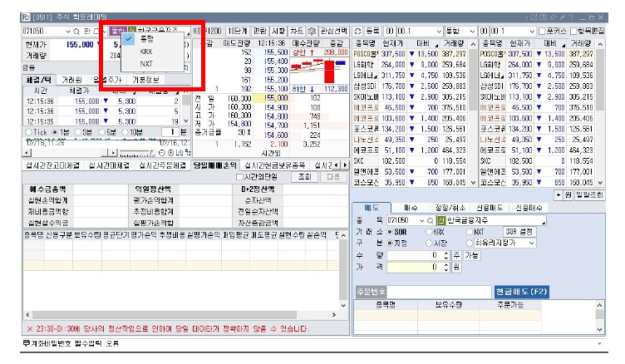This screenshot has height=364, width=625.
Task: Check the NXT checkbox in the order form
Action: coord(470,232)
